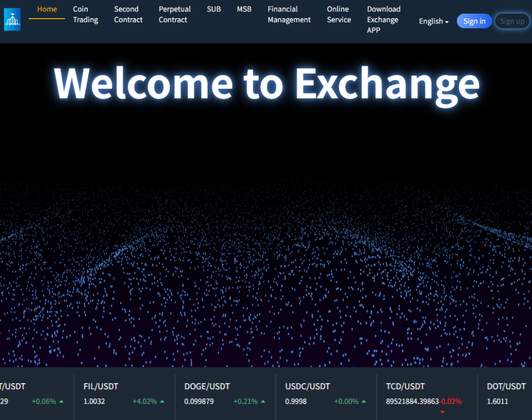Select the FIL/USDT ticker card

(125, 394)
